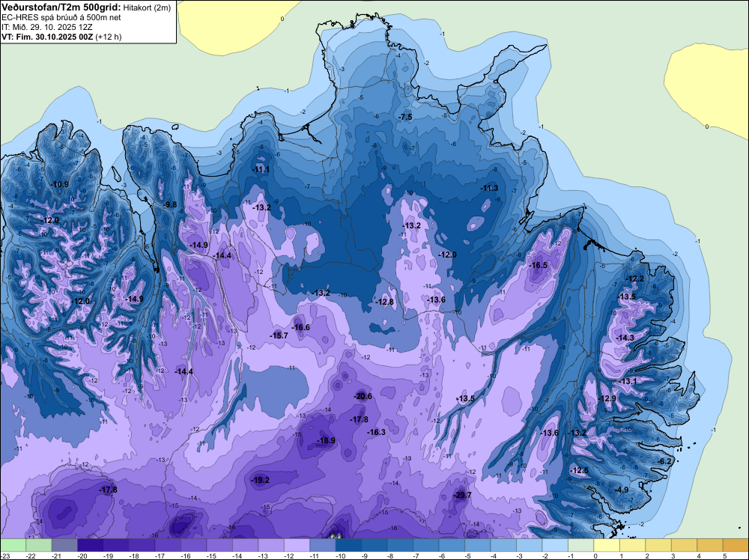Click the legend tick label 0
The image size is (749, 560).
click(595, 556)
